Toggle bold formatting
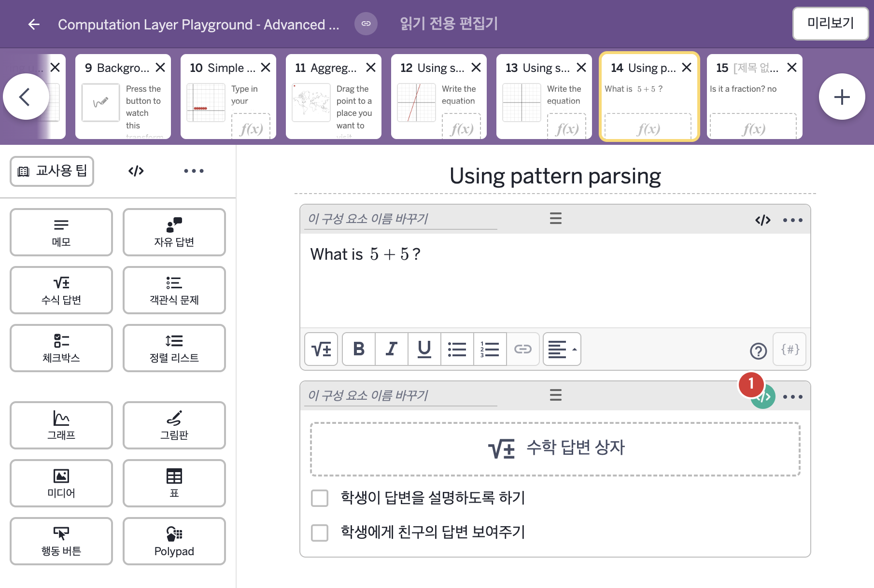This screenshot has width=874, height=588. 359,349
